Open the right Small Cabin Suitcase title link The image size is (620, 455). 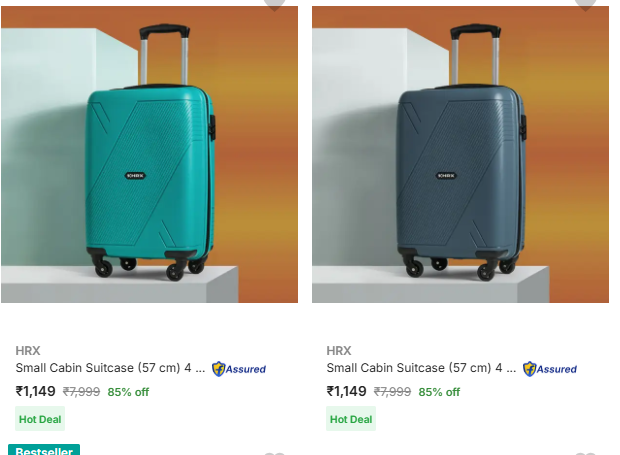tap(421, 368)
